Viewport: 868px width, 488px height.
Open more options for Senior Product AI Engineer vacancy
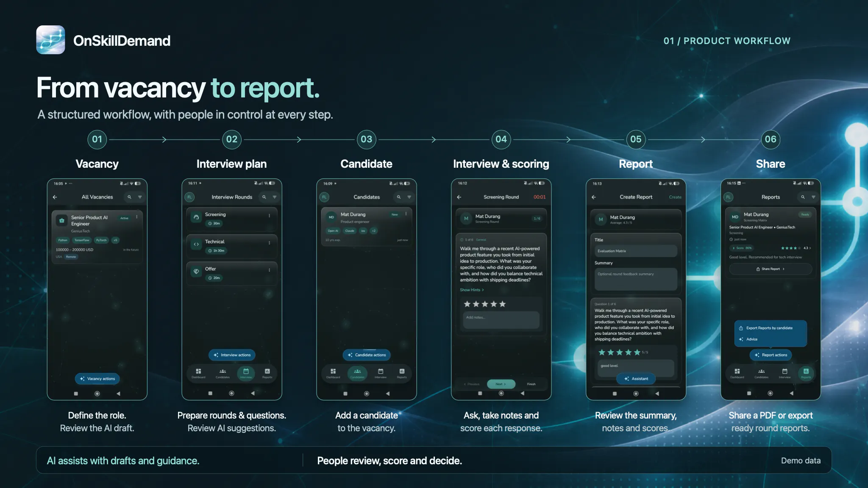(x=136, y=217)
